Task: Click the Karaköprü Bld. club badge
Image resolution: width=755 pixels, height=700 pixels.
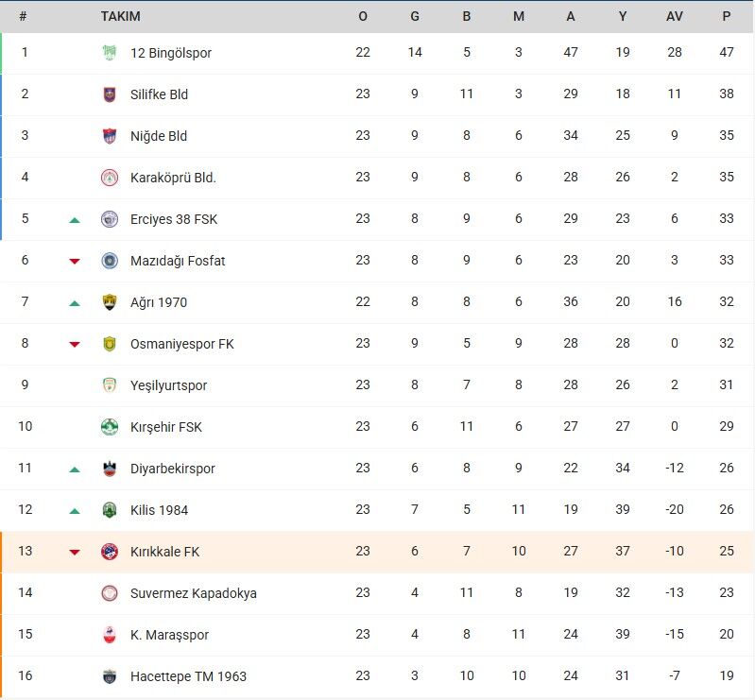Action: click(110, 178)
